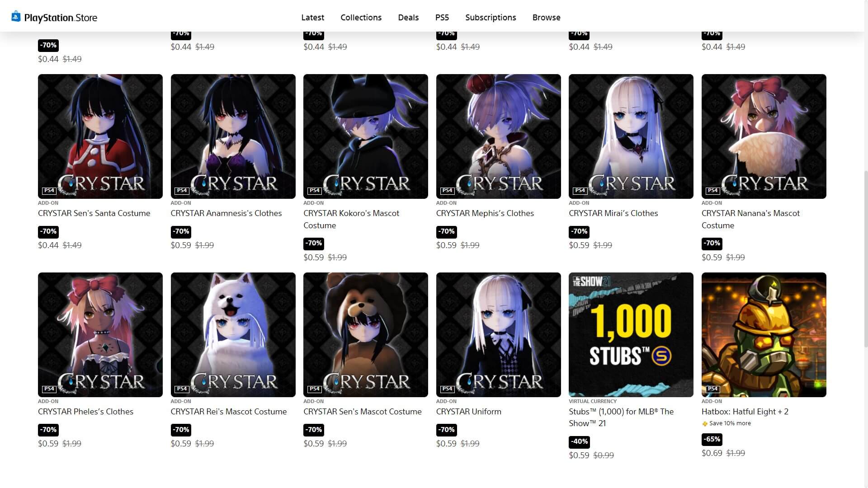Open the Subscriptions navigation item
The height and width of the screenshot is (488, 868).
491,18
